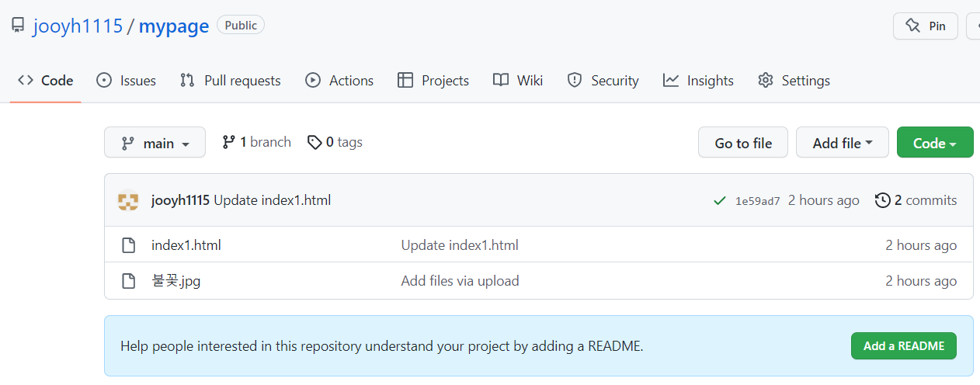Click the README help banner text
Screen dimensions: 980x385
pos(382,346)
